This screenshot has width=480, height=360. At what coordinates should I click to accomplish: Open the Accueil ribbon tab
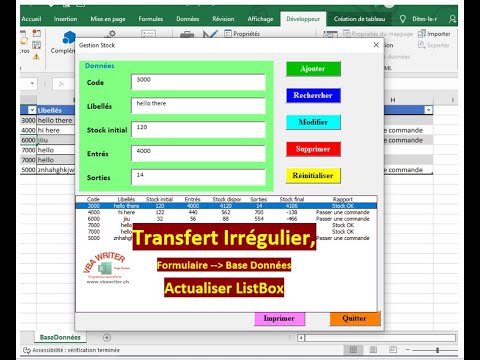31,19
